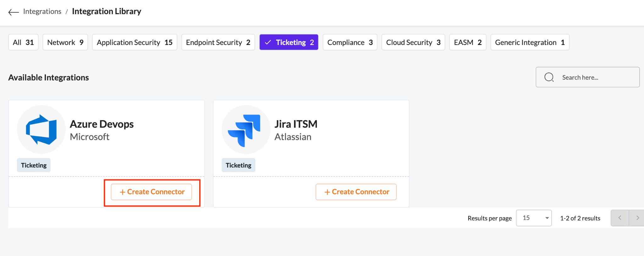
Task: Click the search magnifier icon
Action: point(549,77)
